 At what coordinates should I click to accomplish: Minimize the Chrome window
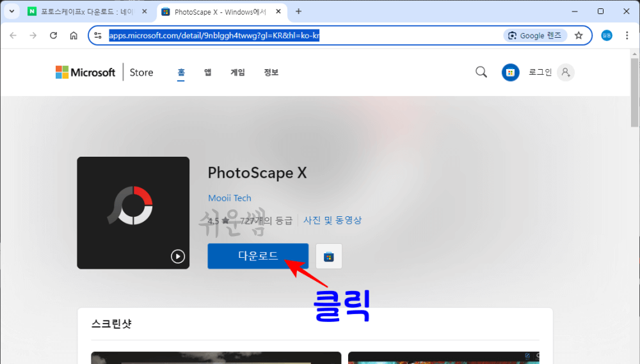pyautogui.click(x=575, y=12)
